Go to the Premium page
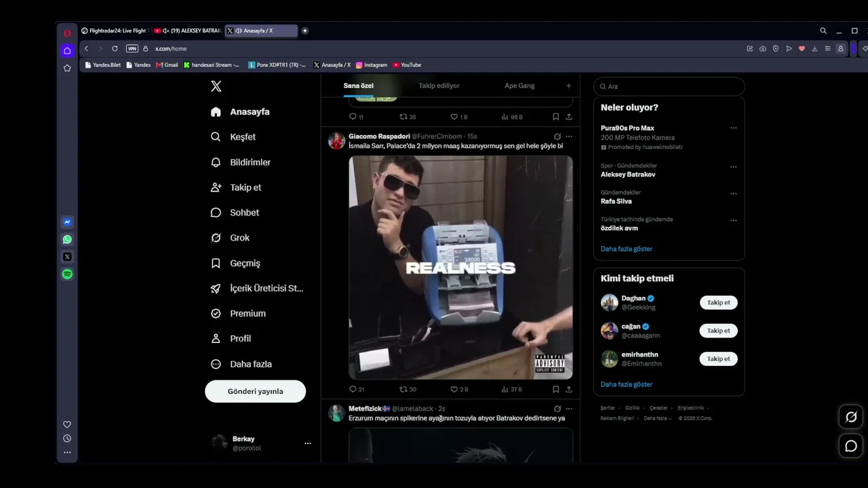The width and height of the screenshot is (868, 488). (238, 314)
